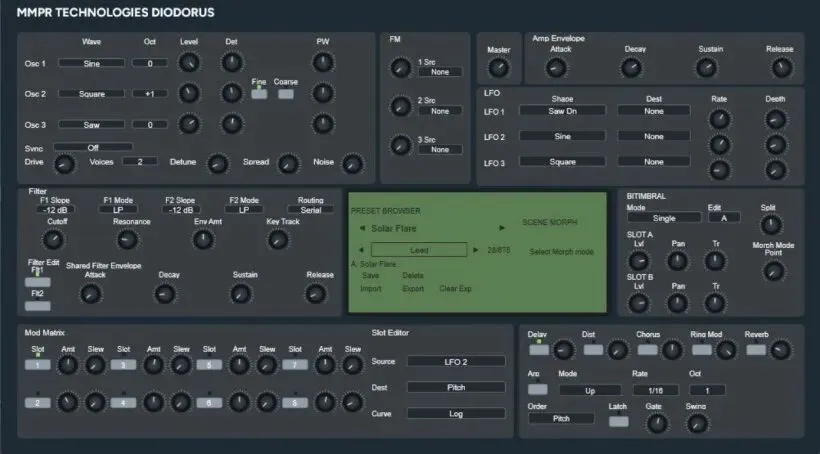Click the Voices count field showing 2
Viewport: 820px width, 454px height.
tap(140, 162)
